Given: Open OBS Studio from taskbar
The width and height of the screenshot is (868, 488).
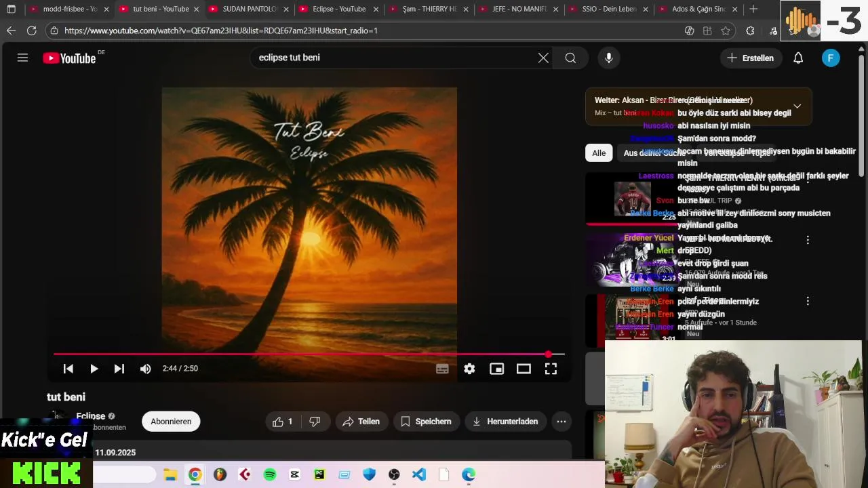Looking at the screenshot, I should pos(394,474).
